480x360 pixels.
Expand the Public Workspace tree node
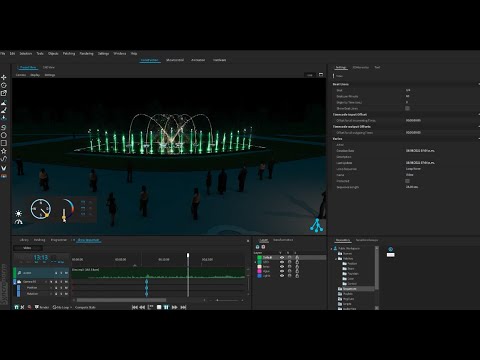[332, 248]
